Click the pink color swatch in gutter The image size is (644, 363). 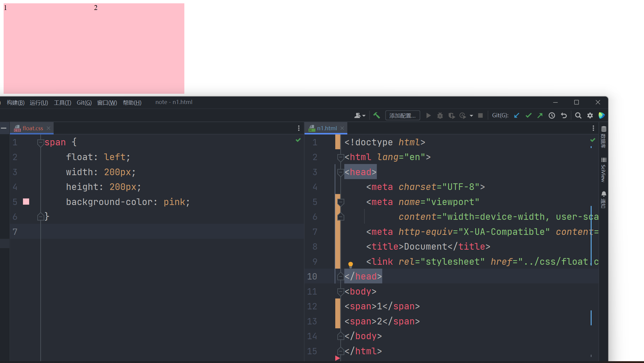[26, 202]
